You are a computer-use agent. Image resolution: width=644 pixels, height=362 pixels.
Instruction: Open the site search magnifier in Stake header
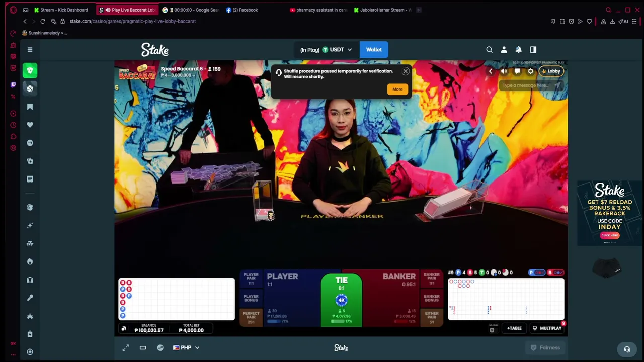pyautogui.click(x=489, y=50)
